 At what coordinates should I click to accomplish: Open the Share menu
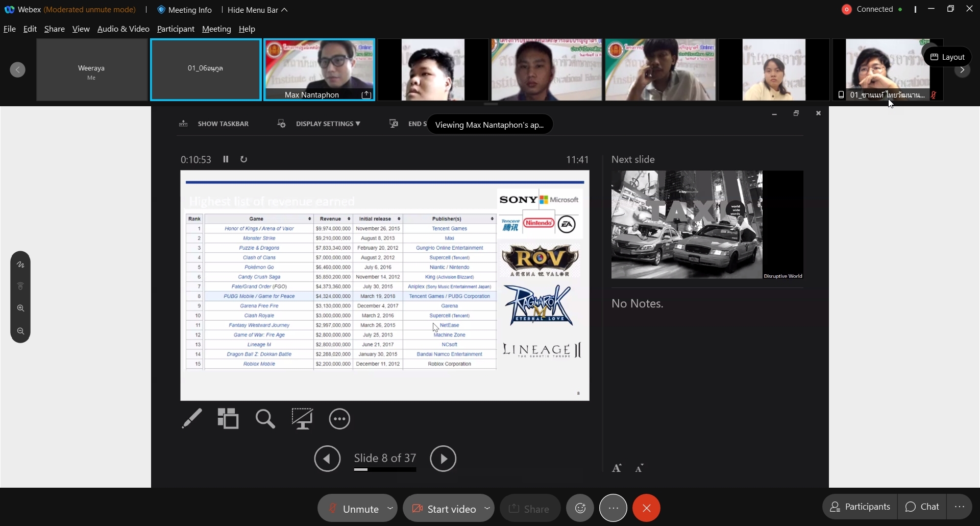55,29
